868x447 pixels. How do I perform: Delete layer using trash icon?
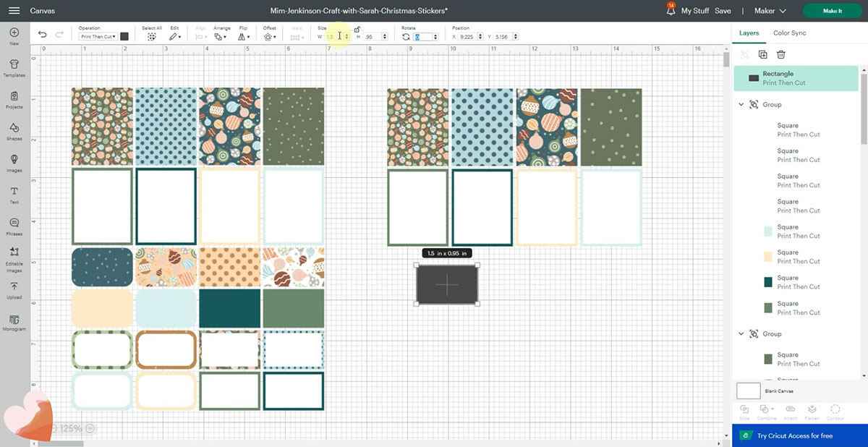tap(781, 54)
